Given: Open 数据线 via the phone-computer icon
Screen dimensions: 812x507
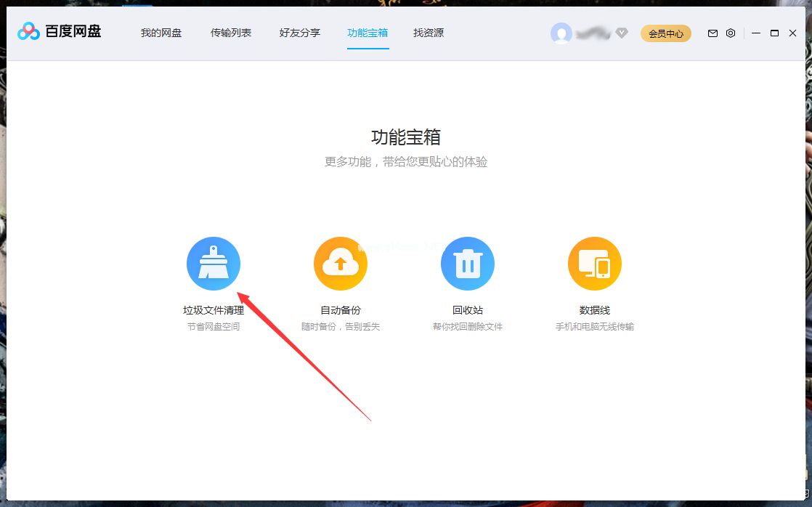Looking at the screenshot, I should tap(595, 263).
